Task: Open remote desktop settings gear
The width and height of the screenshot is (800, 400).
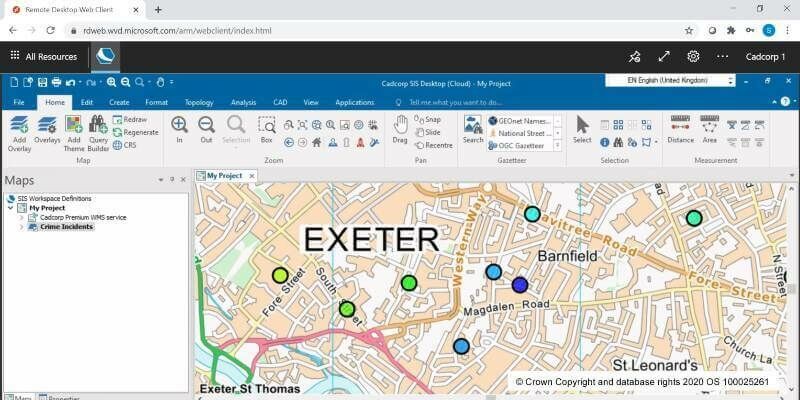Action: point(693,57)
